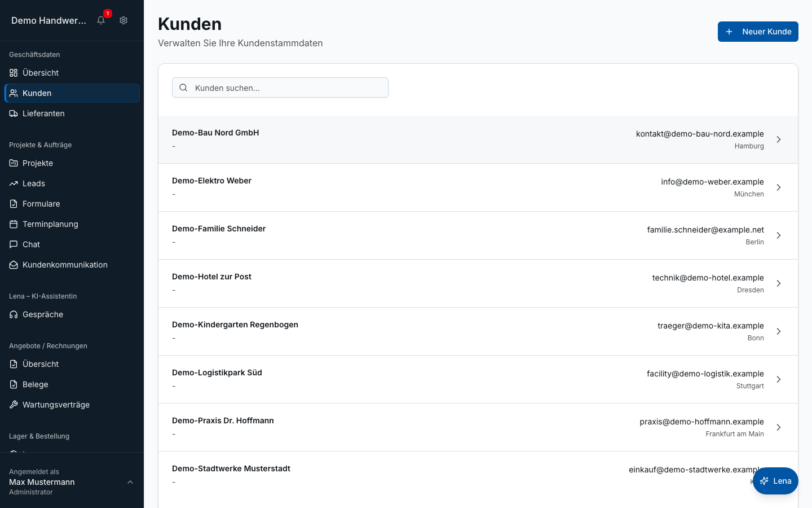The width and height of the screenshot is (812, 508).
Task: Click the Wartungsverträge wrench icon
Action: [14, 405]
